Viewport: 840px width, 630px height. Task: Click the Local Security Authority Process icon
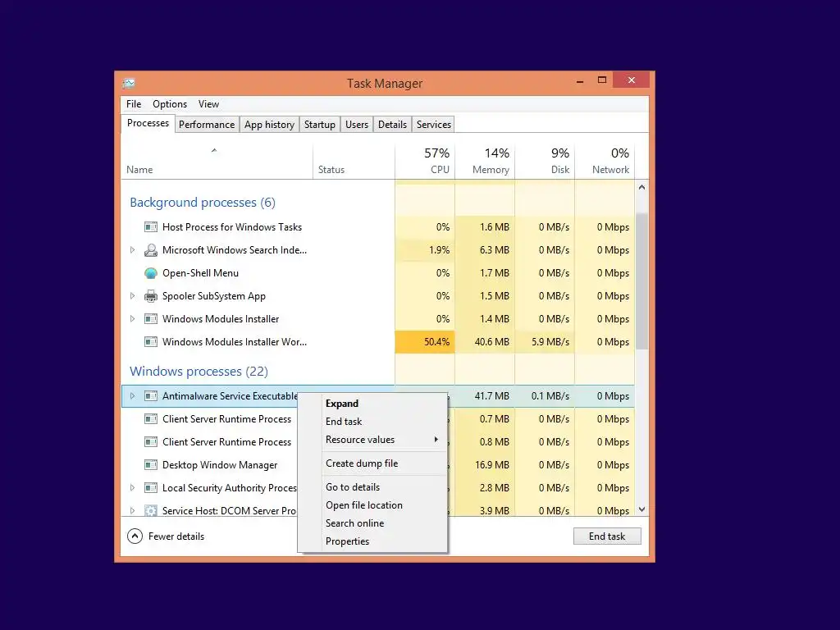151,488
